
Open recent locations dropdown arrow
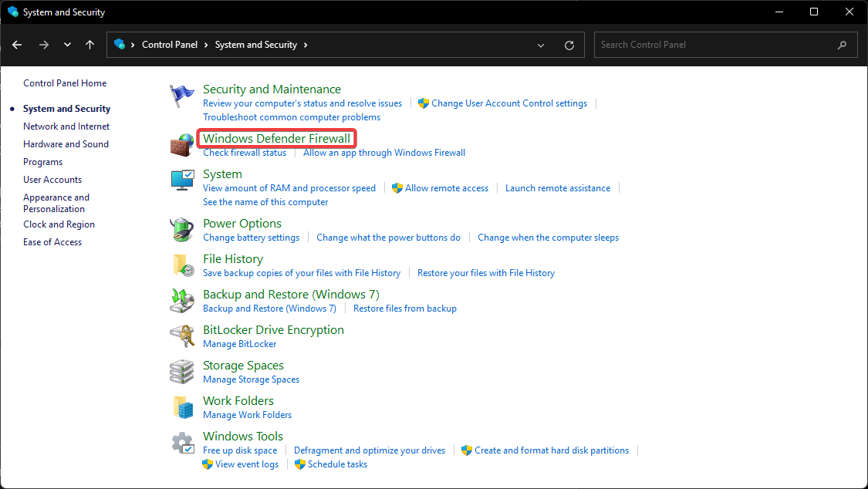point(68,45)
